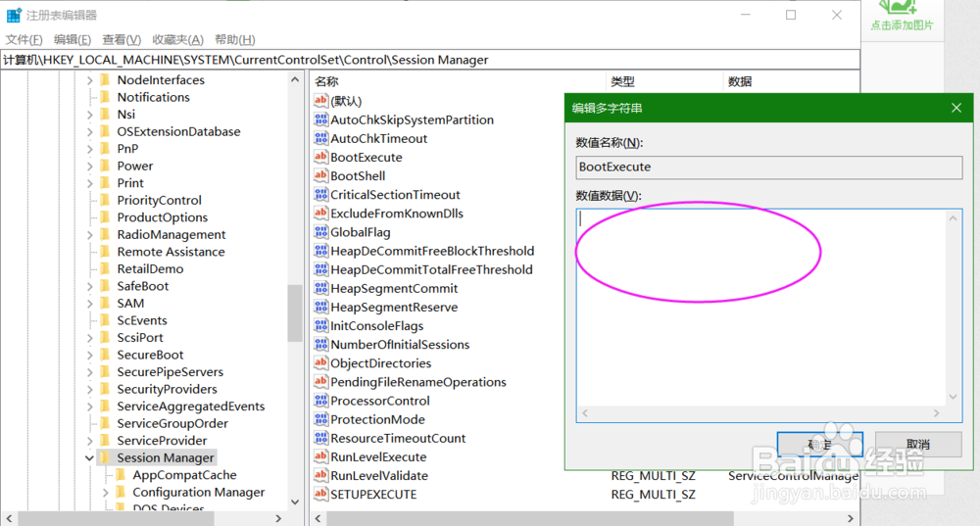Click the 类型 column header
980x526 pixels.
tap(622, 81)
